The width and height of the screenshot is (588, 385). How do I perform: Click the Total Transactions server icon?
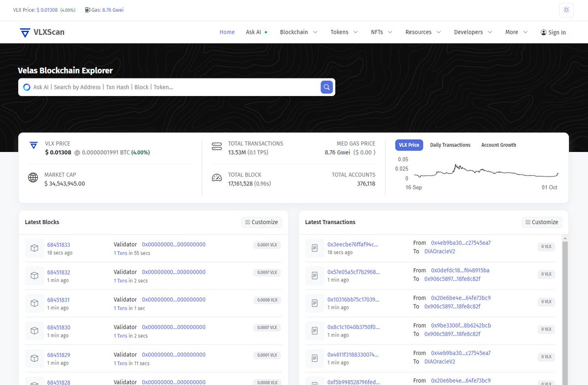point(217,147)
